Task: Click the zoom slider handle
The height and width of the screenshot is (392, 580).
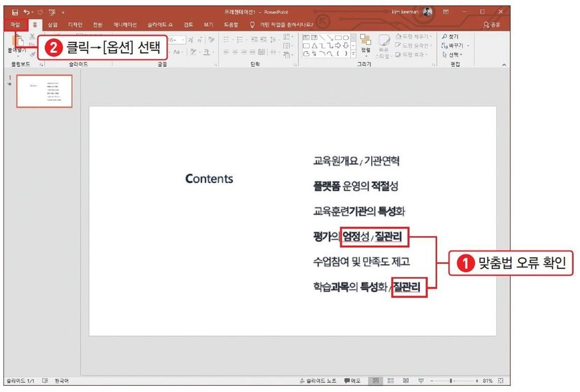Action: (451, 381)
